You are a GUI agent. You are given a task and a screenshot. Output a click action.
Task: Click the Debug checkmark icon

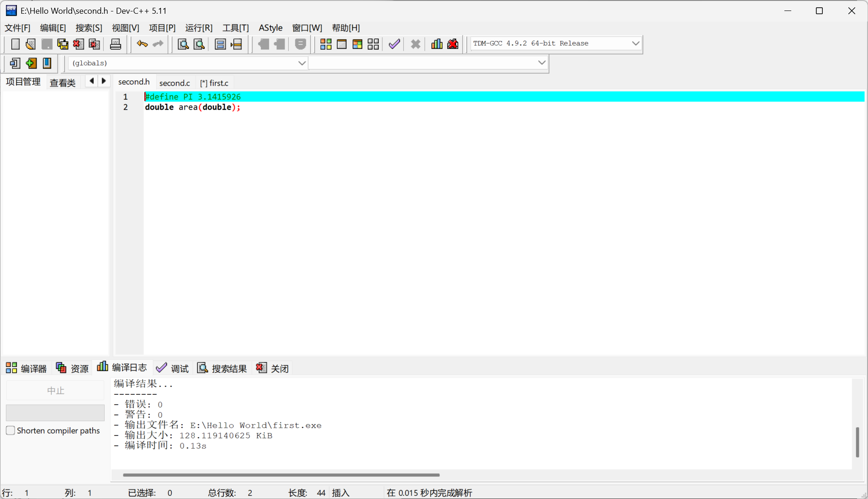[394, 44]
